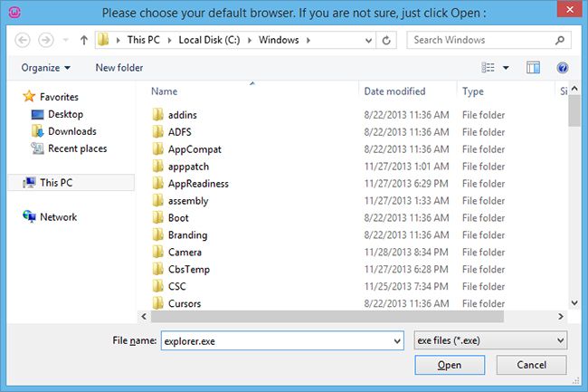Image resolution: width=588 pixels, height=392 pixels.
Task: Click the File name text field
Action: (x=282, y=340)
